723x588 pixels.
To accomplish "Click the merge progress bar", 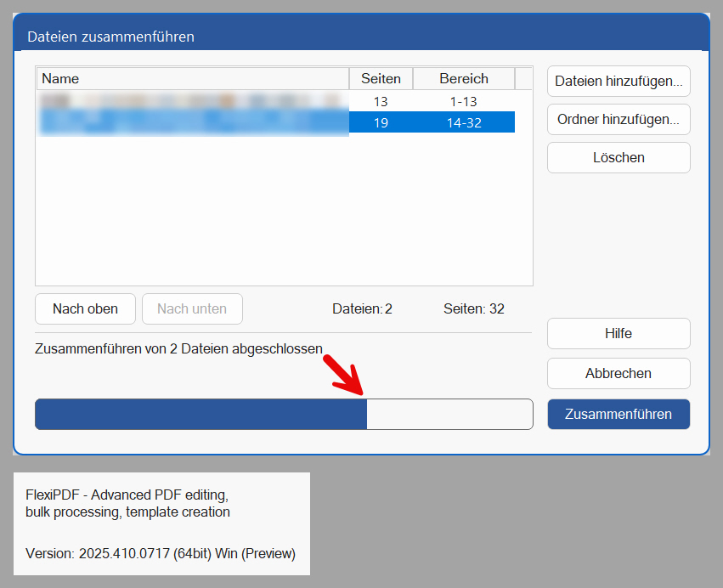I will tap(284, 414).
